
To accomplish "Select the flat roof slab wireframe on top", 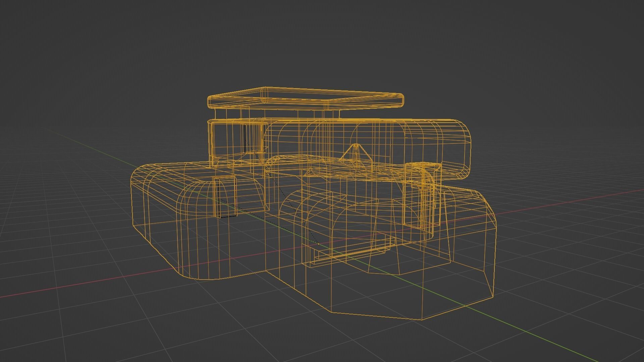I will tap(305, 98).
